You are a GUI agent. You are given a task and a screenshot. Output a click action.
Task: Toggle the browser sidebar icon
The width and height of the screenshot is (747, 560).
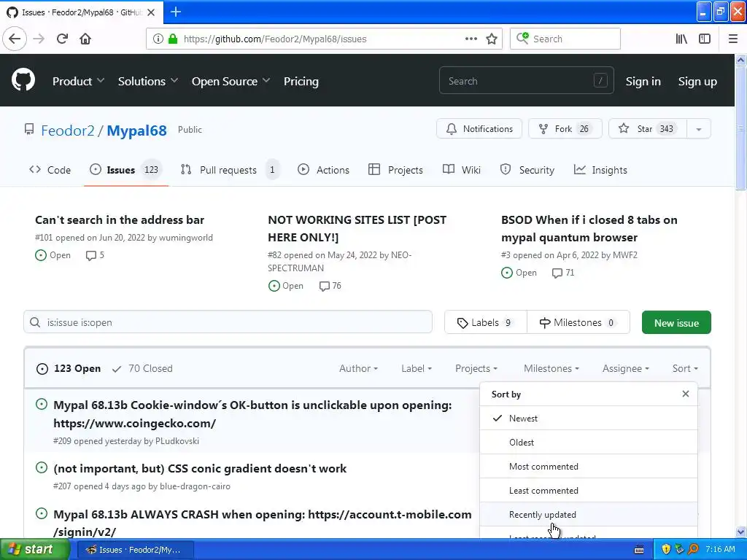pos(705,39)
